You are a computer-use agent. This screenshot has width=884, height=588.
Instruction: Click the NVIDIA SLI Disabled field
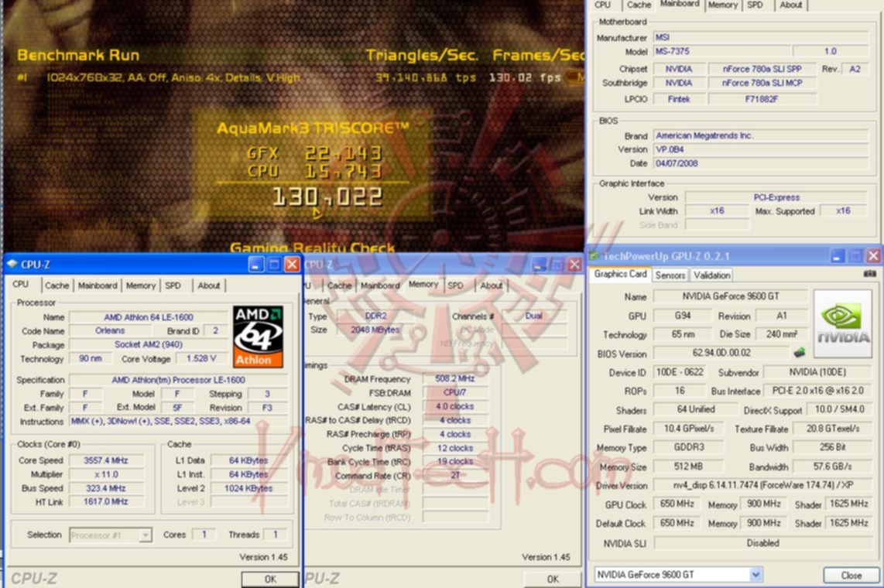[762, 543]
